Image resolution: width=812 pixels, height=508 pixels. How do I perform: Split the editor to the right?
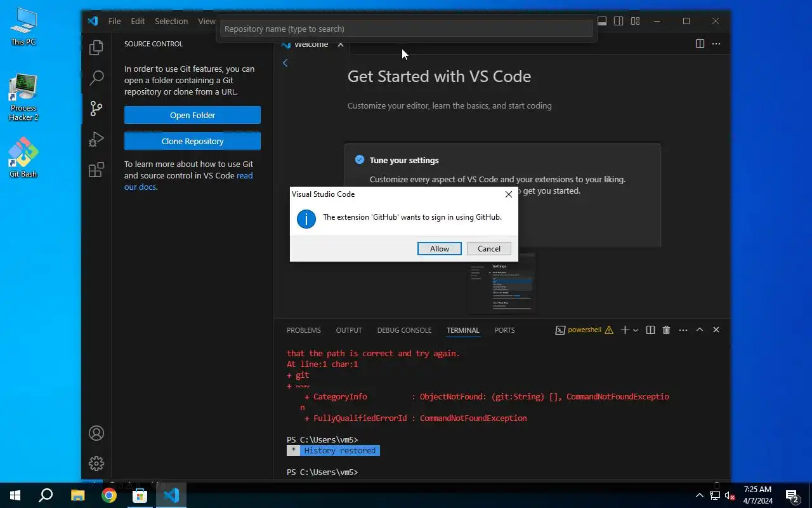click(700, 44)
